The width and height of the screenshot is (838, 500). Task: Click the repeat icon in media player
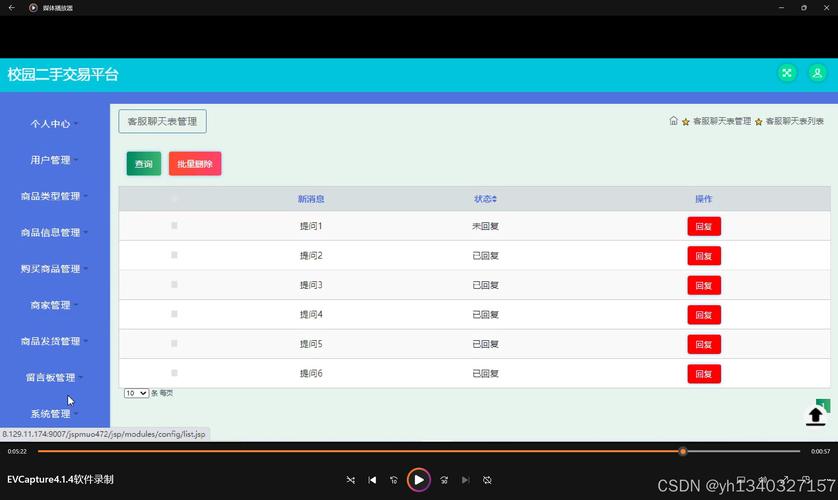point(487,480)
